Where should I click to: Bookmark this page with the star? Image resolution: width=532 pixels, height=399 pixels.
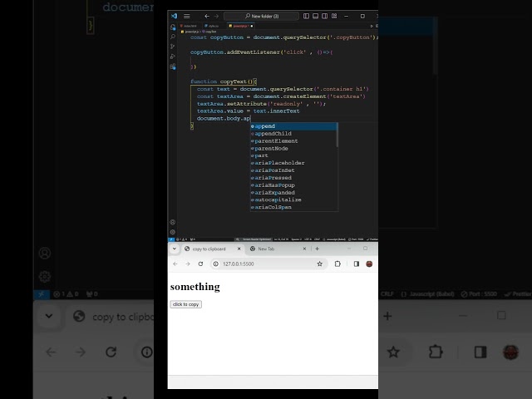319,264
